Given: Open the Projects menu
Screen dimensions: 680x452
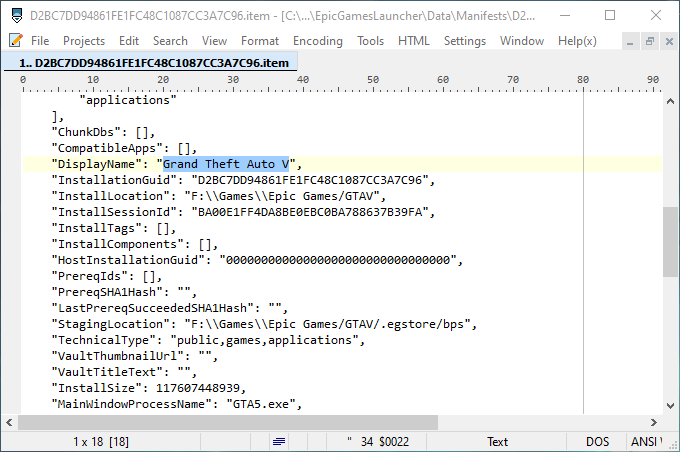Looking at the screenshot, I should click(x=84, y=41).
